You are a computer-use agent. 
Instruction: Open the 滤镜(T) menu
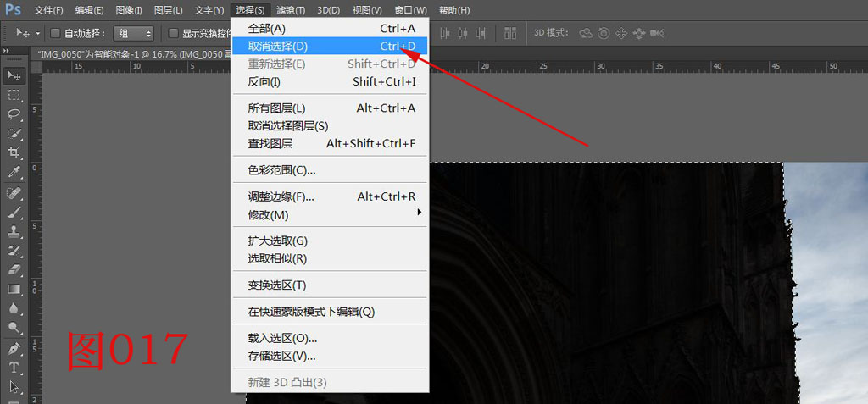click(291, 10)
